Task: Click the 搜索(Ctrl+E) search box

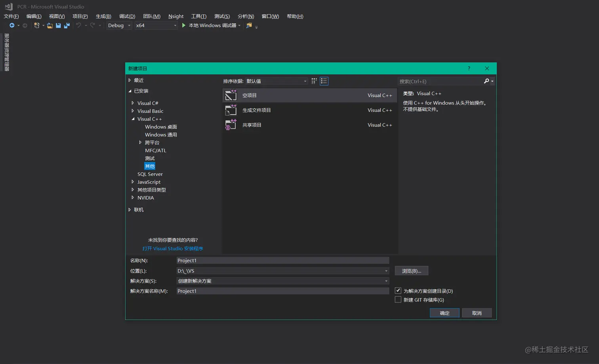Action: (x=440, y=81)
